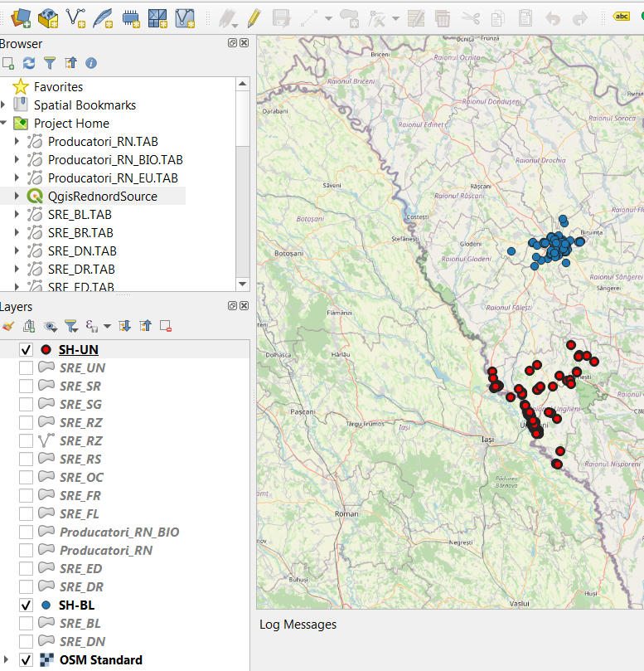Expand Producatori_RN.TAB in Browser tree
Image resolution: width=644 pixels, height=671 pixels.
point(17,142)
